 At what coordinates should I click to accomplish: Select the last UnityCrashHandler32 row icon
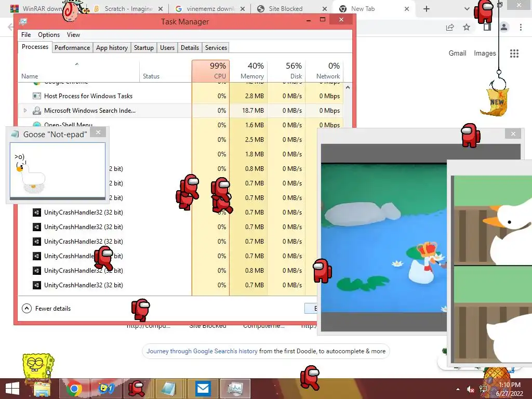pyautogui.click(x=37, y=285)
